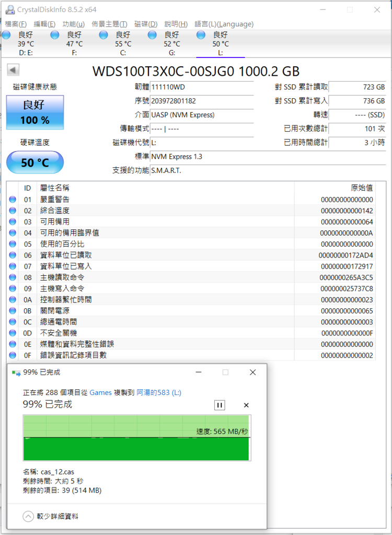Click status orb for 控制器繁忙時間 row
The height and width of the screenshot is (535, 392).
(x=13, y=299)
